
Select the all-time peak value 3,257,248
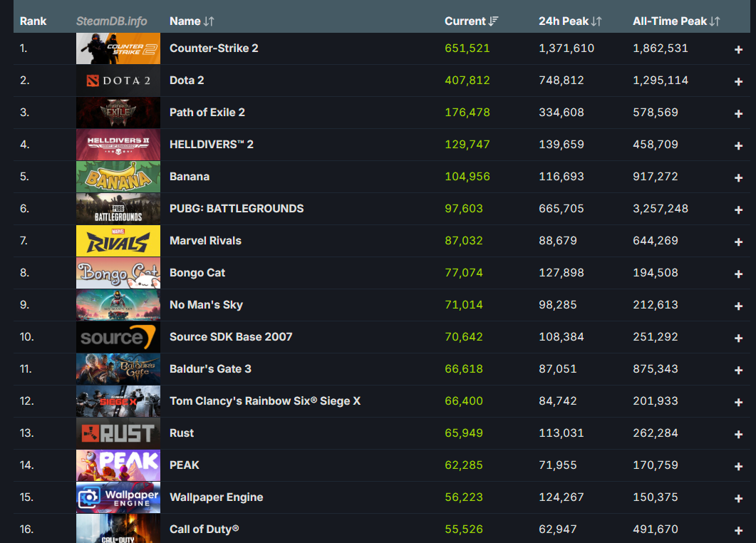pos(660,208)
